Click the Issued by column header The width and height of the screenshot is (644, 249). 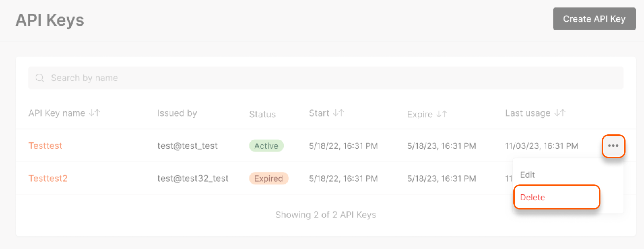(177, 113)
